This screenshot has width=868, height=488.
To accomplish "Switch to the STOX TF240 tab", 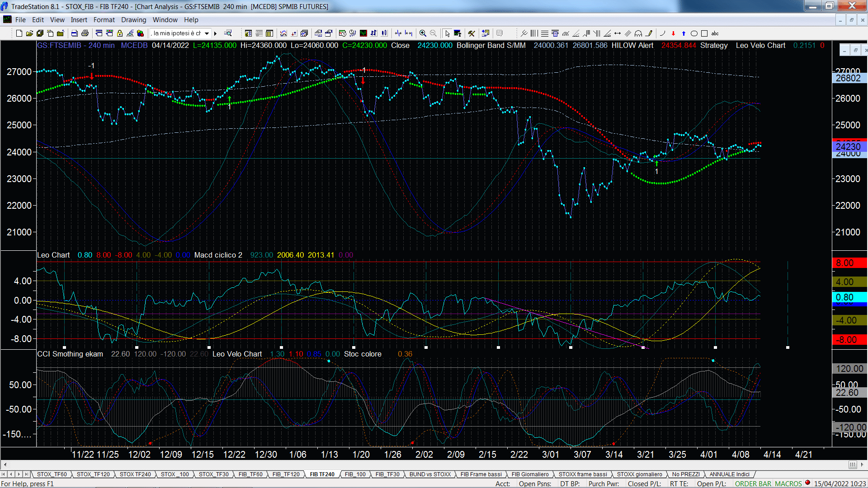I will (x=135, y=474).
